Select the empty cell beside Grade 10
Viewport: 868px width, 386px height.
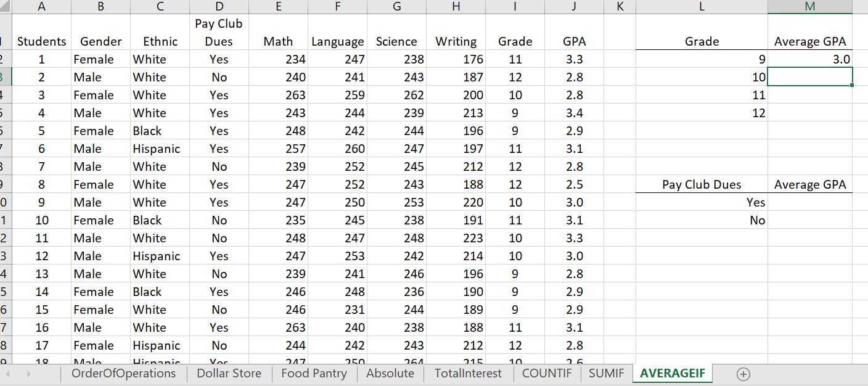809,77
